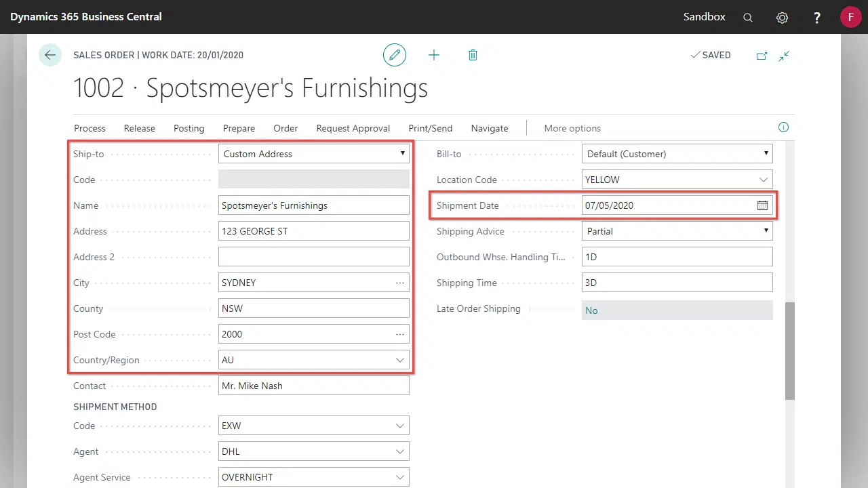
Task: Open the Country/Region dropdown
Action: click(400, 360)
